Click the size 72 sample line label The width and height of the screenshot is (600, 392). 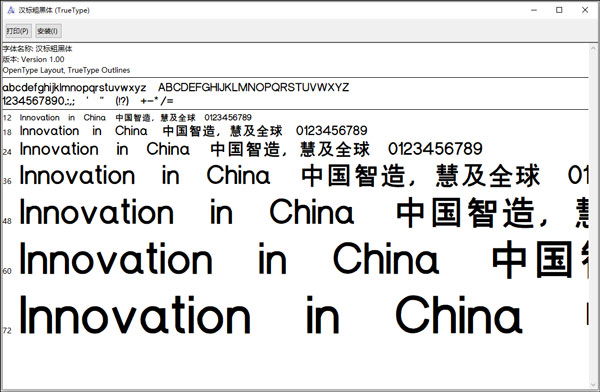pyautogui.click(x=7, y=330)
